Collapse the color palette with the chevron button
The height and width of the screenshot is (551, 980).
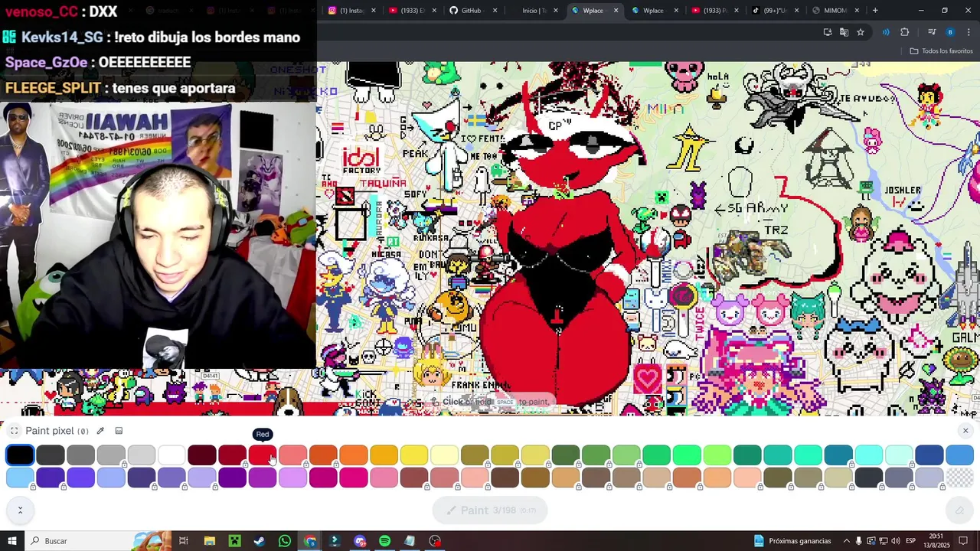20,510
